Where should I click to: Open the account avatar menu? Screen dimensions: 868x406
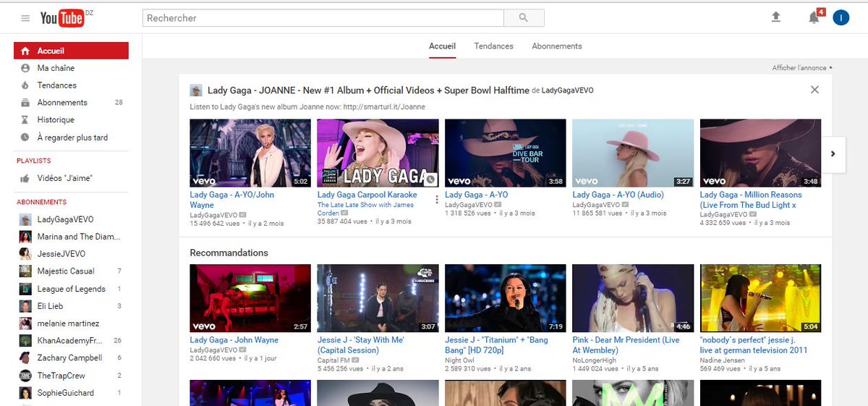pyautogui.click(x=841, y=18)
